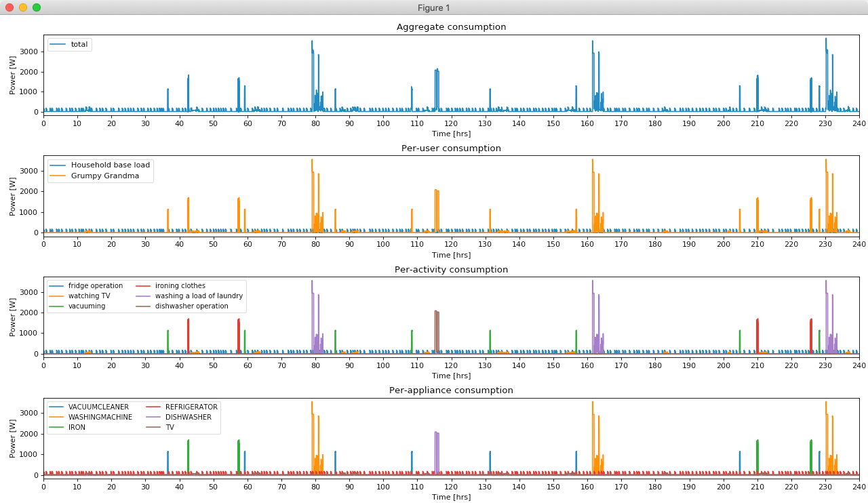Click the 'Aggregate consumption' plot title
The image size is (868, 503).
click(451, 27)
